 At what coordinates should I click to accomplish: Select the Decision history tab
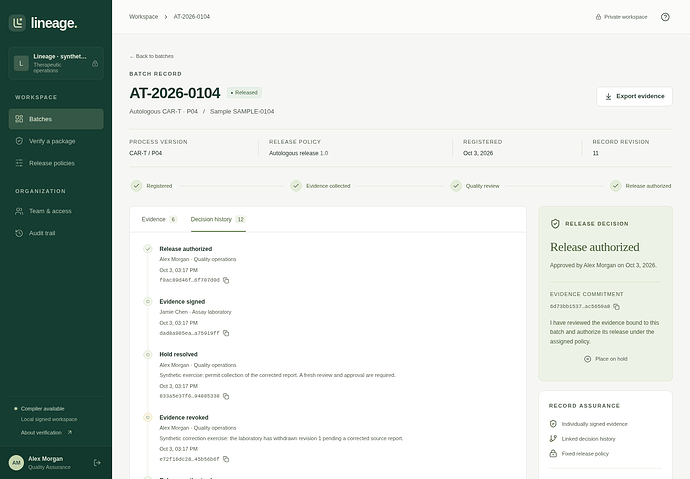pos(218,219)
